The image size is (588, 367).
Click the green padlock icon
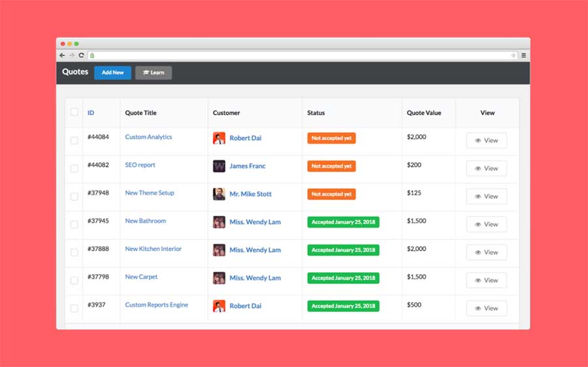pos(92,56)
